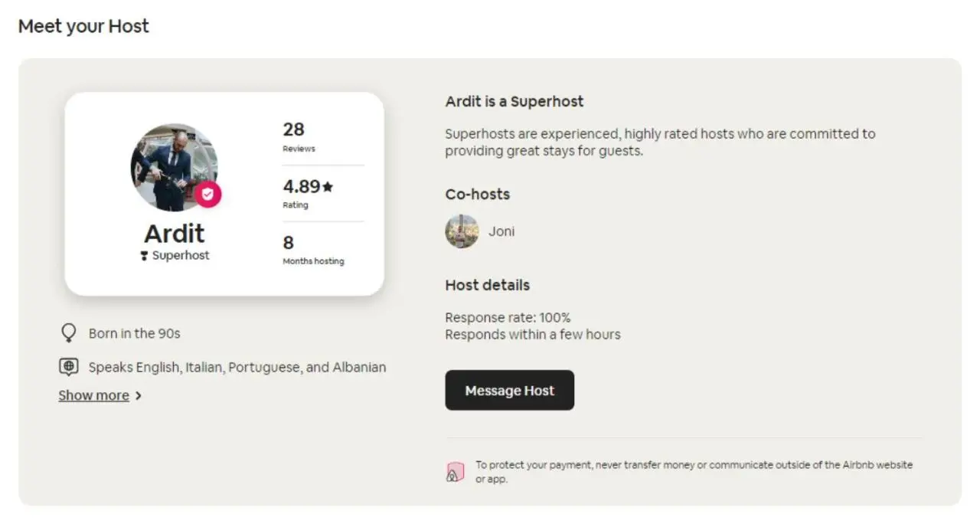Screen dimensions: 980x524
Task: Click the lightbulb icon beside Born in the 90s
Action: tap(69, 332)
